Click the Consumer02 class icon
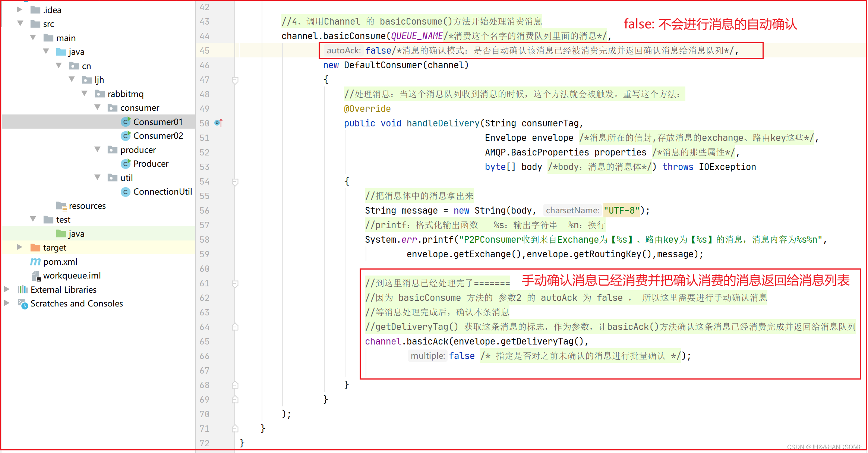Image resolution: width=868 pixels, height=453 pixels. point(126,136)
